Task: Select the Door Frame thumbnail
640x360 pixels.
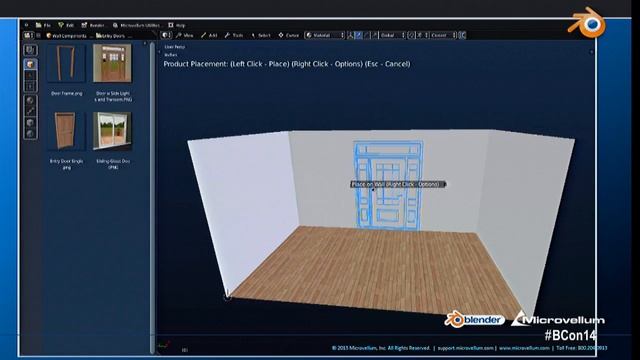Action: tap(66, 63)
